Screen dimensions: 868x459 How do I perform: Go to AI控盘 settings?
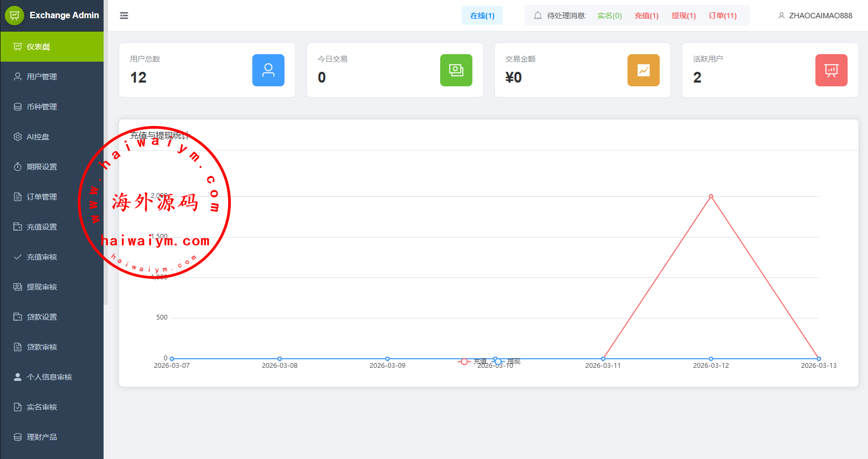38,137
